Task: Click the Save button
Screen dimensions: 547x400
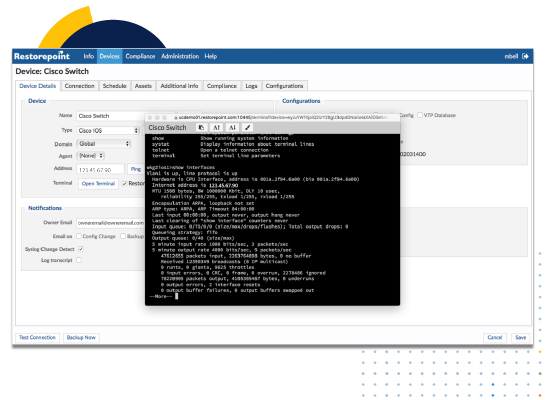Action: tap(520, 338)
